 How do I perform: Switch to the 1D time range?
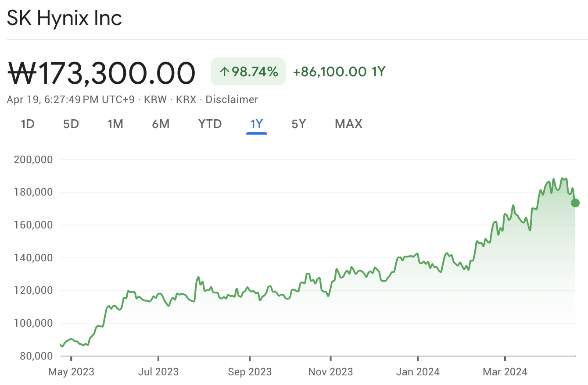pyautogui.click(x=28, y=124)
